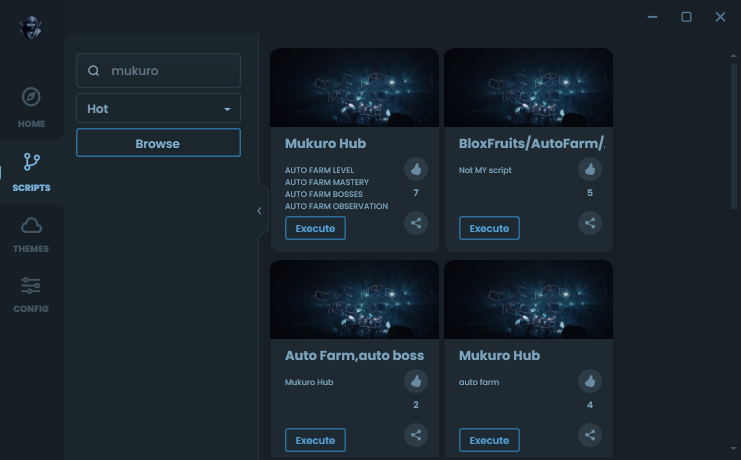Share the Mukuro Hub script with 7 likes

416,223
